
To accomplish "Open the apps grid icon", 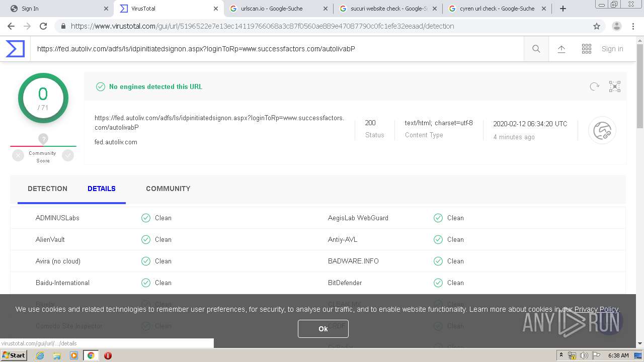I will click(587, 49).
